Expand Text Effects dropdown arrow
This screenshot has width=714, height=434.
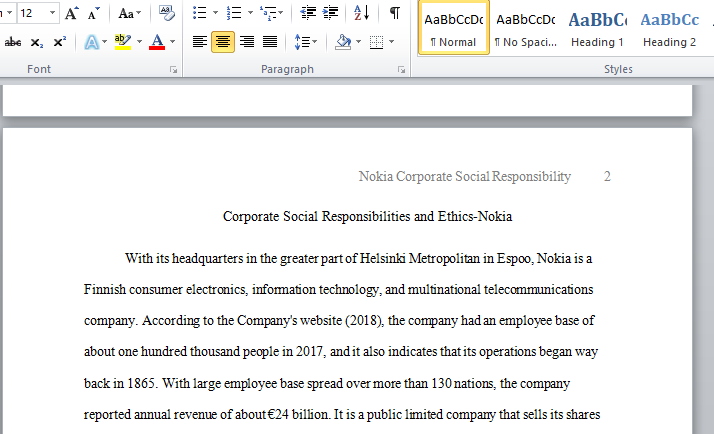pyautogui.click(x=105, y=42)
